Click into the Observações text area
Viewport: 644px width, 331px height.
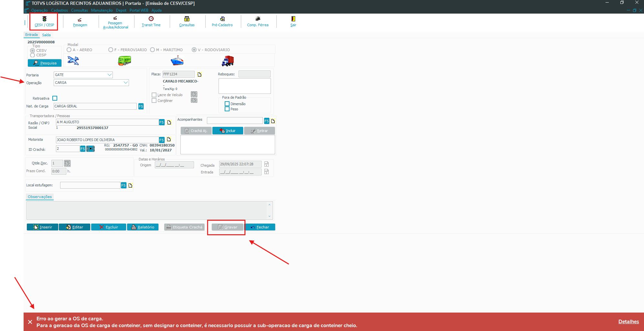[149, 210]
